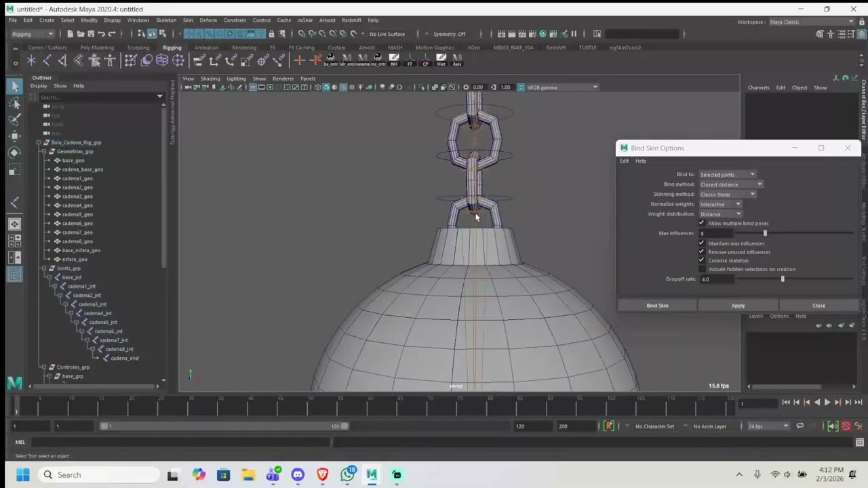Open the Deform menu

coord(208,20)
